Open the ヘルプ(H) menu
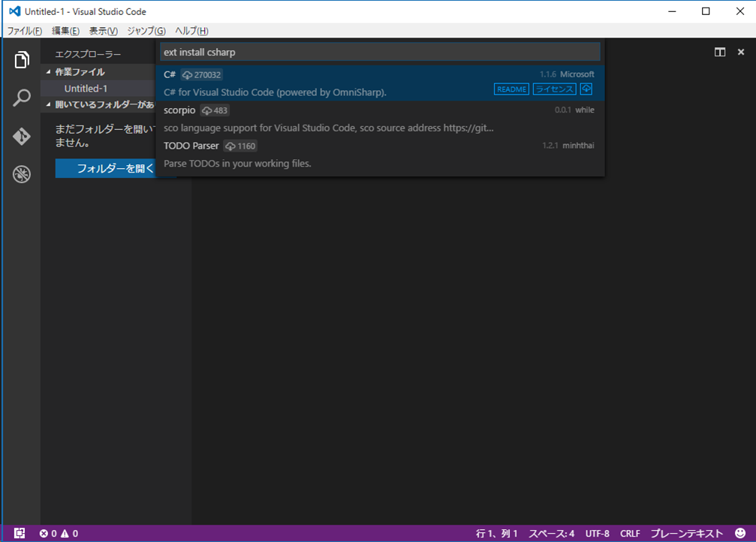 pyautogui.click(x=191, y=31)
